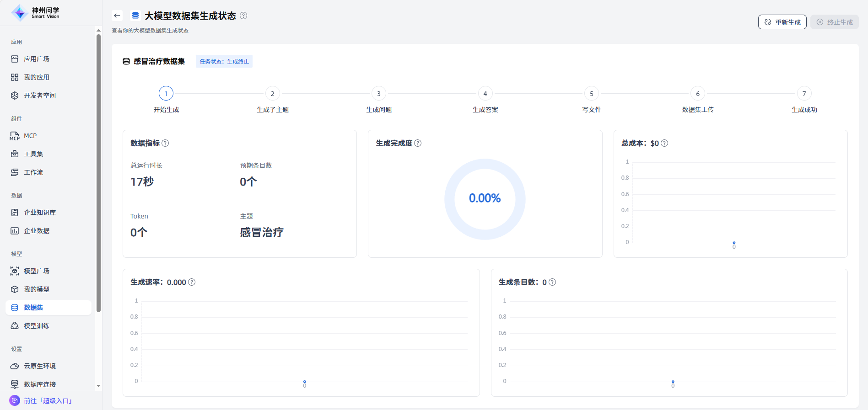The image size is (868, 410).
Task: Click the 0.00% completion progress ring
Action: click(485, 199)
